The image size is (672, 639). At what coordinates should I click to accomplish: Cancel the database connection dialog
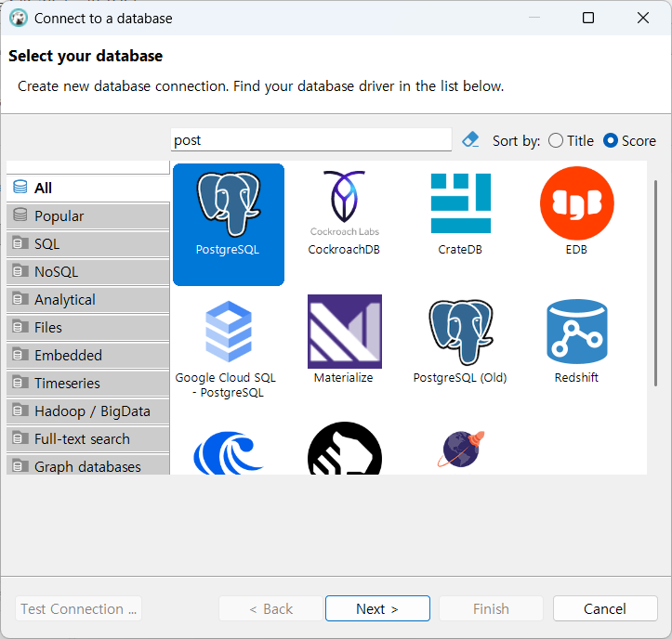pyautogui.click(x=605, y=608)
